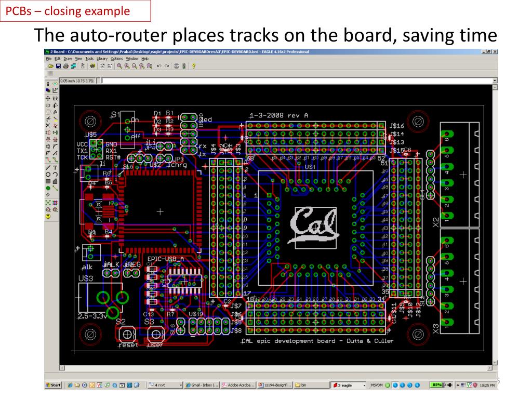The width and height of the screenshot is (532, 399).
Task: Click the Use library books icon
Action: click(92, 66)
